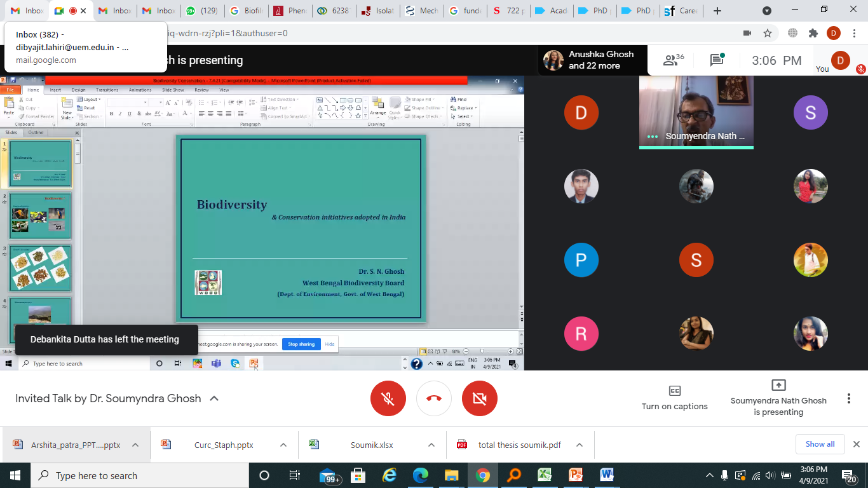Click Soumyendra Nath's video tile
This screenshot has height=488, width=868.
click(x=696, y=112)
